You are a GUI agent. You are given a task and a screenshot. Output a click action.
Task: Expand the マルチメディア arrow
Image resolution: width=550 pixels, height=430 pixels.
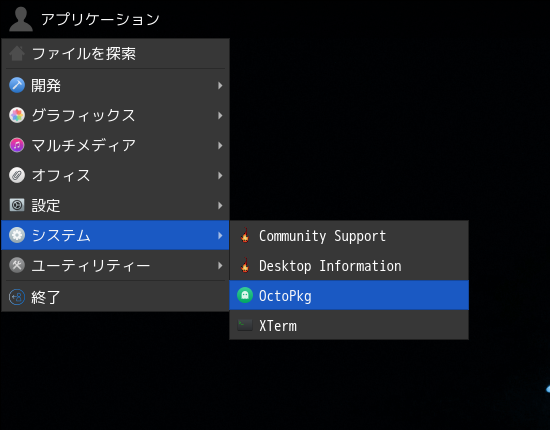click(220, 145)
